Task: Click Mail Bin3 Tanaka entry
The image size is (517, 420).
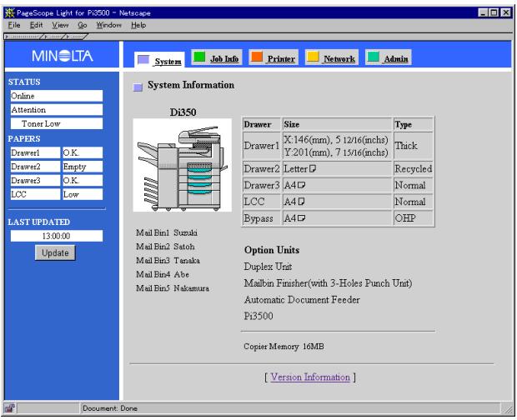Action: point(168,260)
